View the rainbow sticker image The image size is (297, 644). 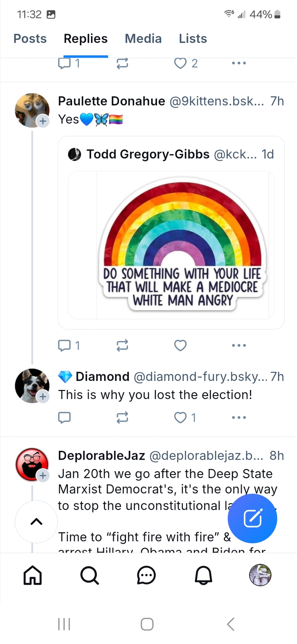182,245
